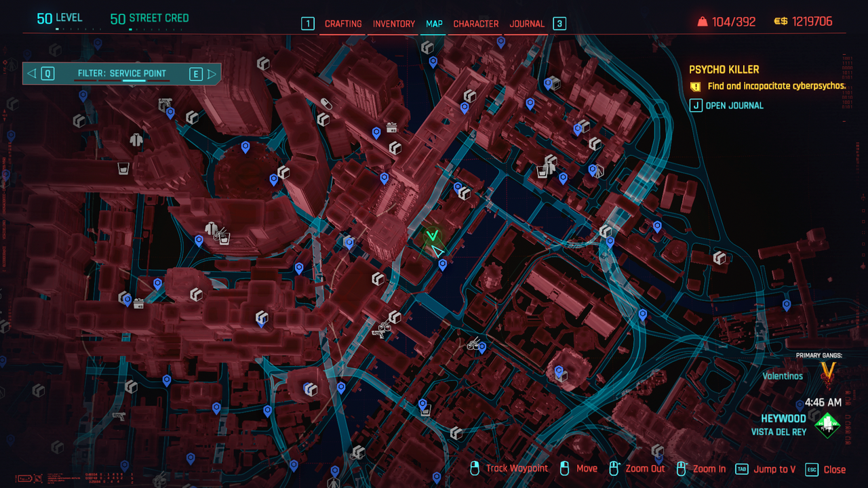Click the Close control with ESC key
This screenshot has height=488, width=868.
click(x=834, y=470)
